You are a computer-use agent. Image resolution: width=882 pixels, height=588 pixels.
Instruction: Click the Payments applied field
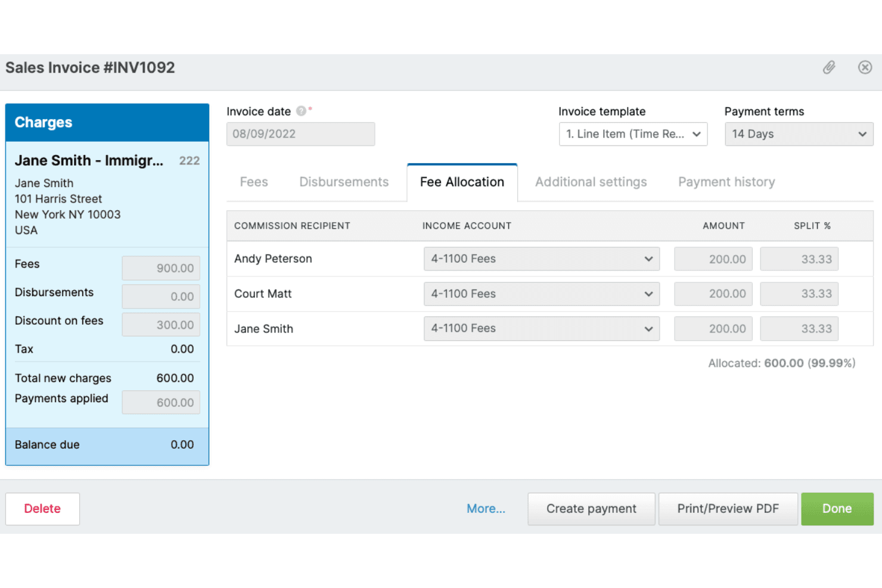pos(161,403)
